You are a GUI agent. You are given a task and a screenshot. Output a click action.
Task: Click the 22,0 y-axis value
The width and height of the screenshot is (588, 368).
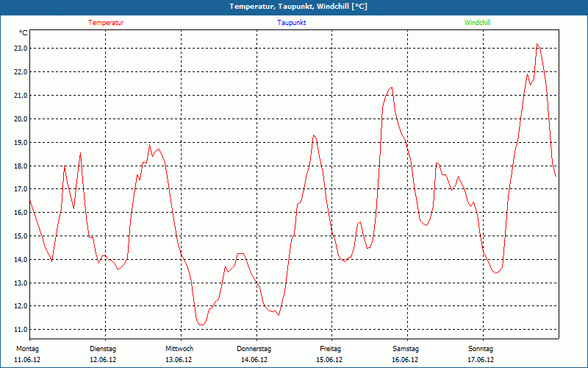[x=21, y=71]
